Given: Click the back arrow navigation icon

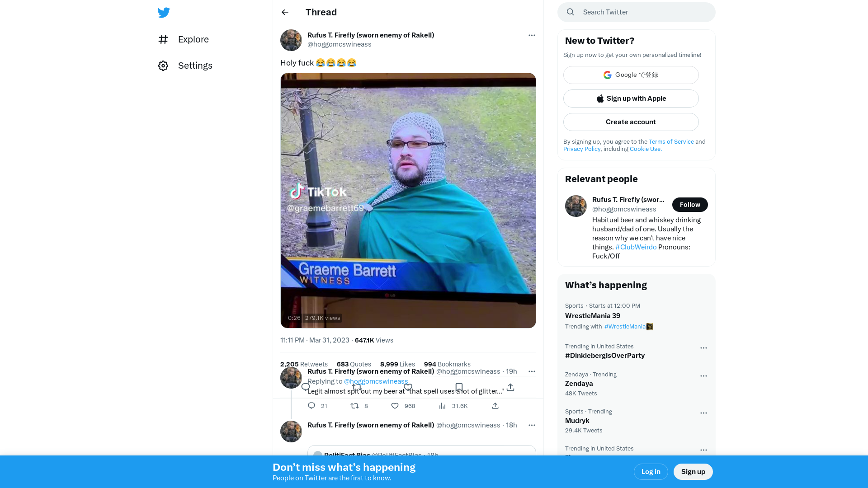Looking at the screenshot, I should 285,12.
